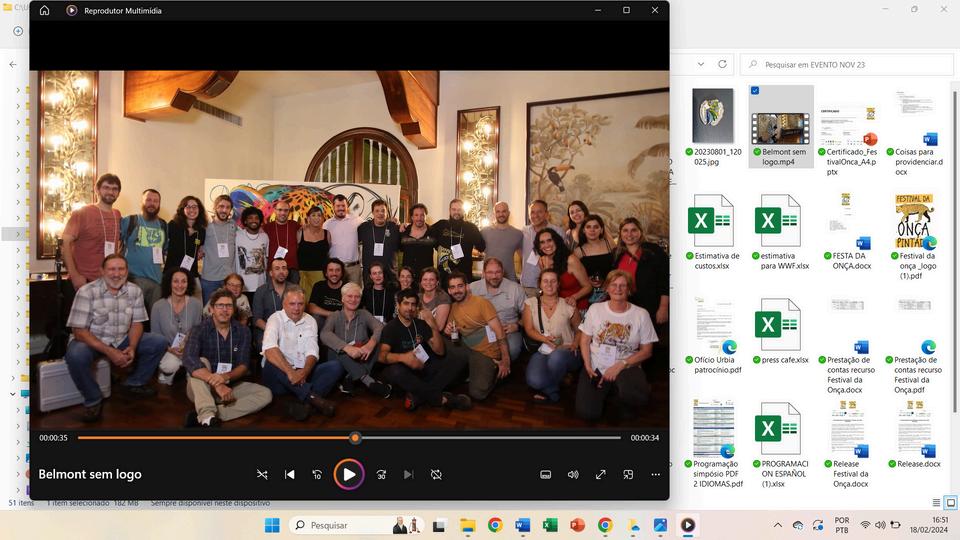Image resolution: width=960 pixels, height=540 pixels.
Task: Toggle repeat in the media player
Action: click(x=436, y=474)
